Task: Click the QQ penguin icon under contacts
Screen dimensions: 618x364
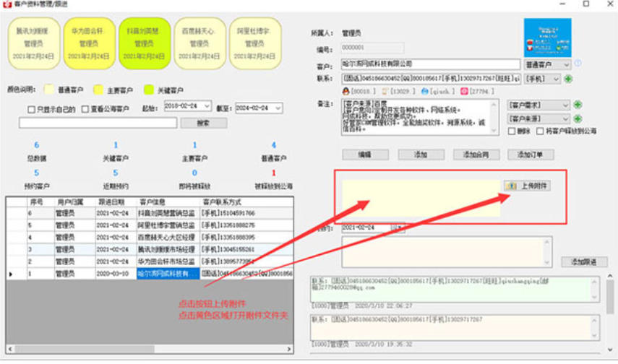Action: point(346,92)
